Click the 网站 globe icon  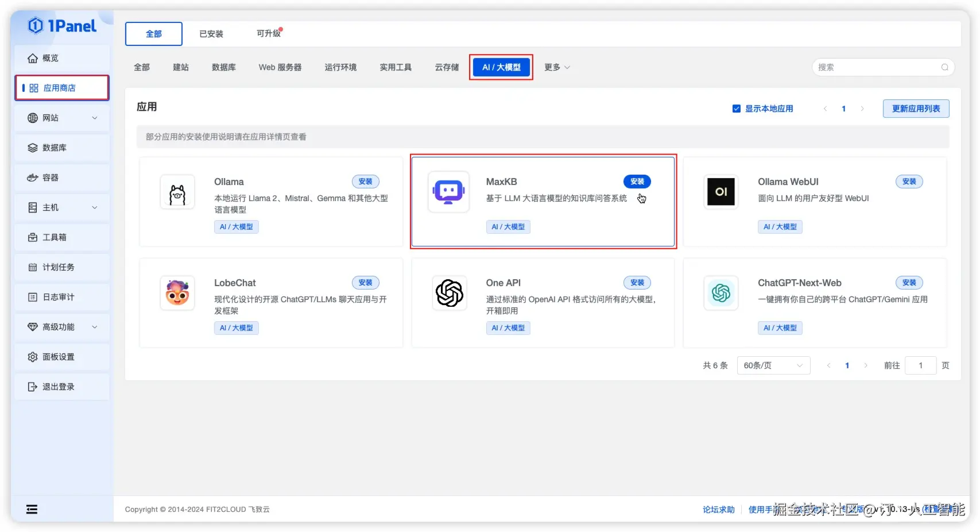coord(33,118)
